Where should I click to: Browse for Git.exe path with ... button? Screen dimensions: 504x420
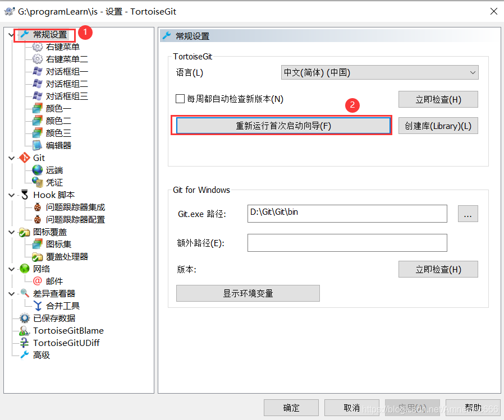point(468,214)
